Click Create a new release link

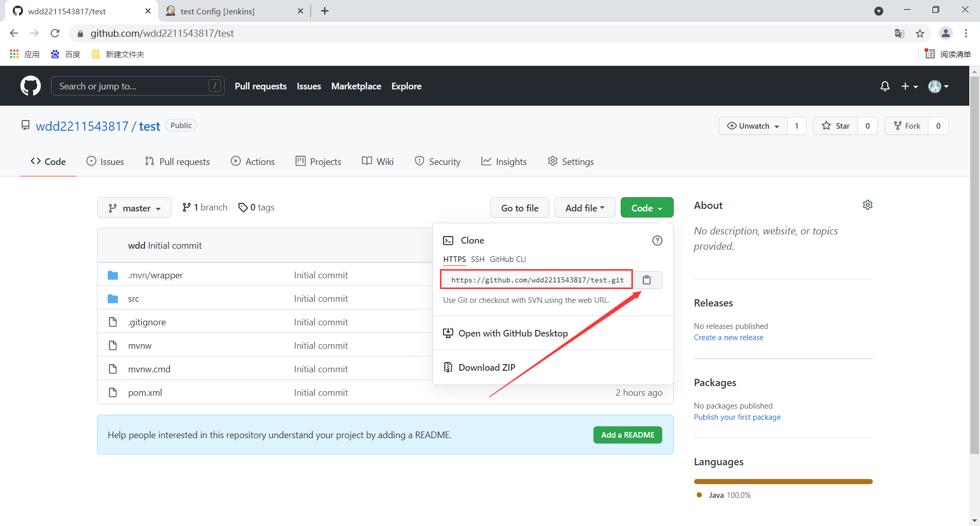(728, 338)
